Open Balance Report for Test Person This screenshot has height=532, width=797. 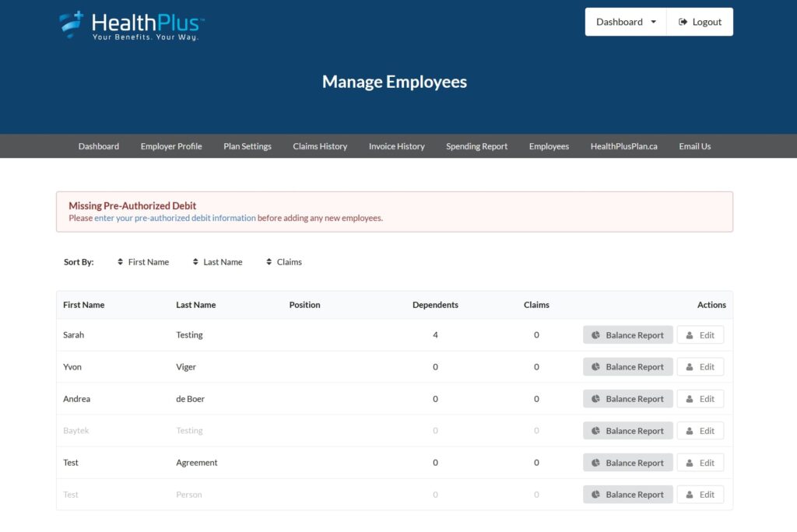point(627,495)
